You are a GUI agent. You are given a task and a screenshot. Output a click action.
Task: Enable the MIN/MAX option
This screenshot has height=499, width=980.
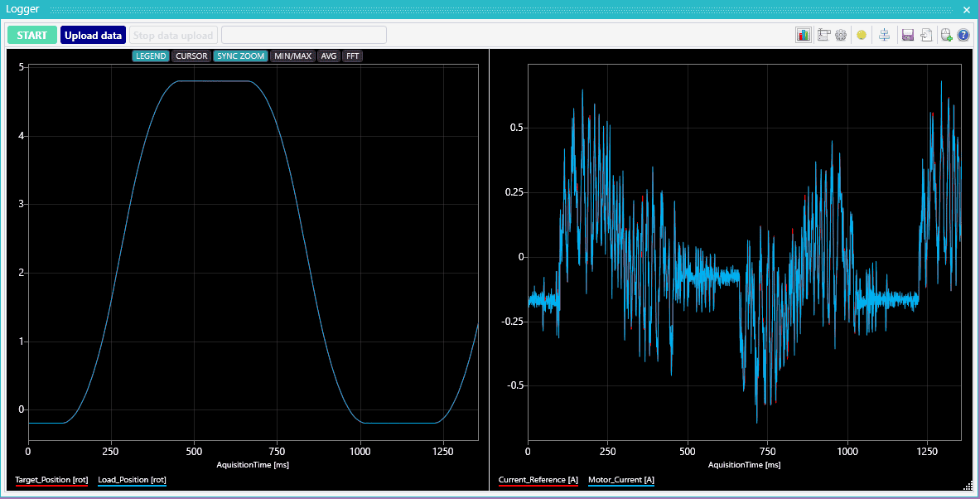[292, 56]
